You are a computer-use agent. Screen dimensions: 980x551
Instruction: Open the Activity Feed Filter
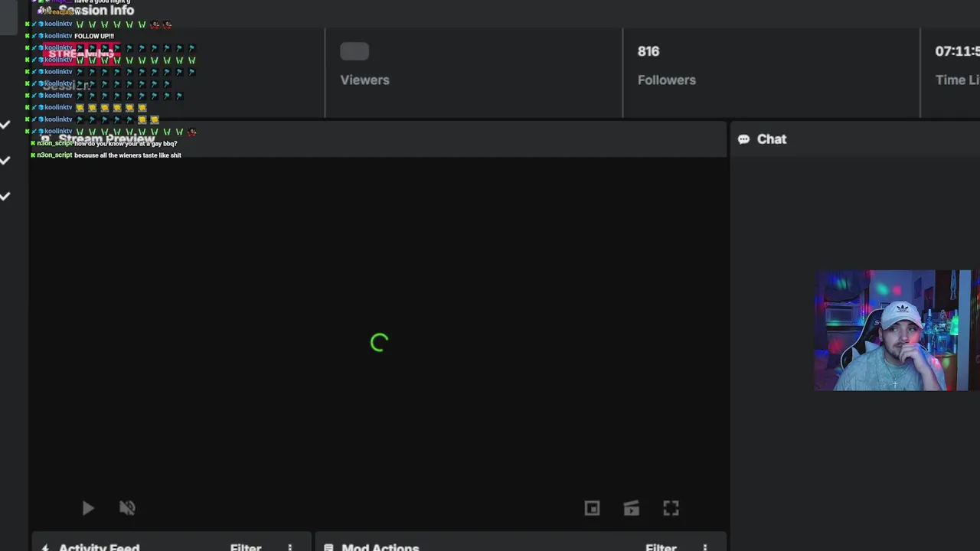click(246, 546)
